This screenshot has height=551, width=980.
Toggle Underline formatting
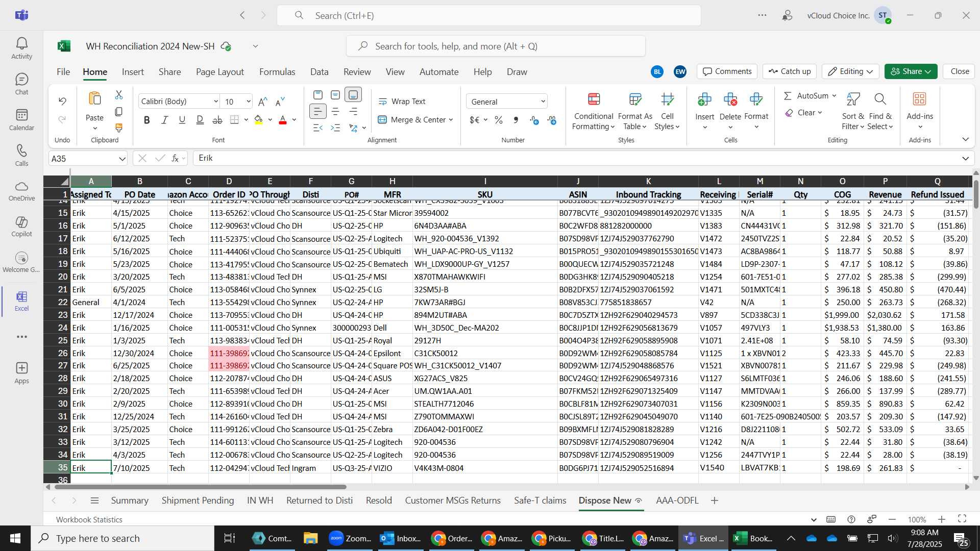coord(182,120)
